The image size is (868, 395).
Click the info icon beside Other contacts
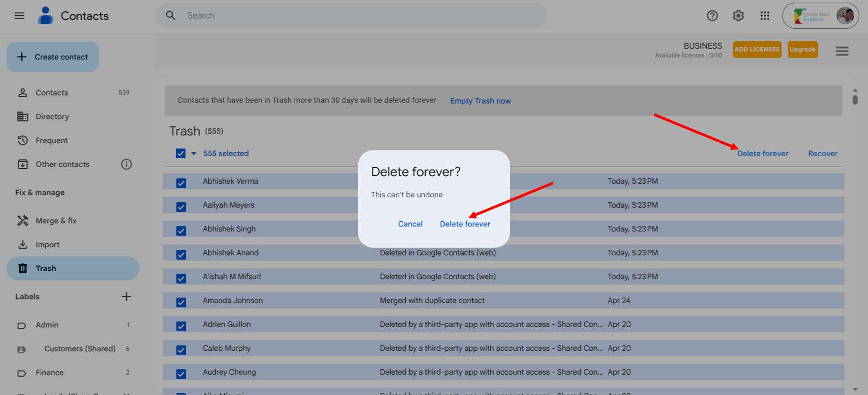tap(126, 164)
